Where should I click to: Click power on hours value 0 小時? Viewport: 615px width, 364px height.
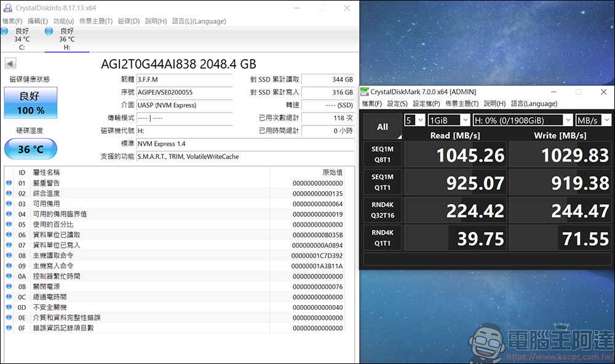(x=328, y=130)
